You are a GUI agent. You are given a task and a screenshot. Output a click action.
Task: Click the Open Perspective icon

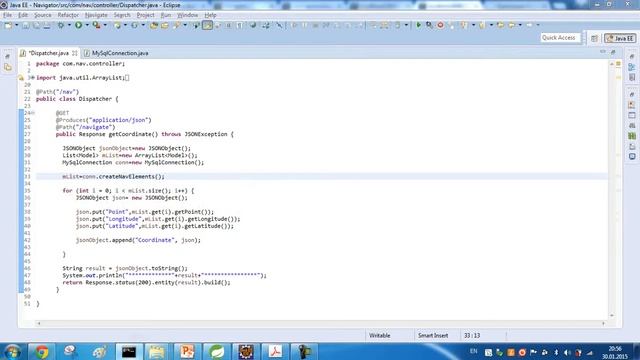click(594, 38)
